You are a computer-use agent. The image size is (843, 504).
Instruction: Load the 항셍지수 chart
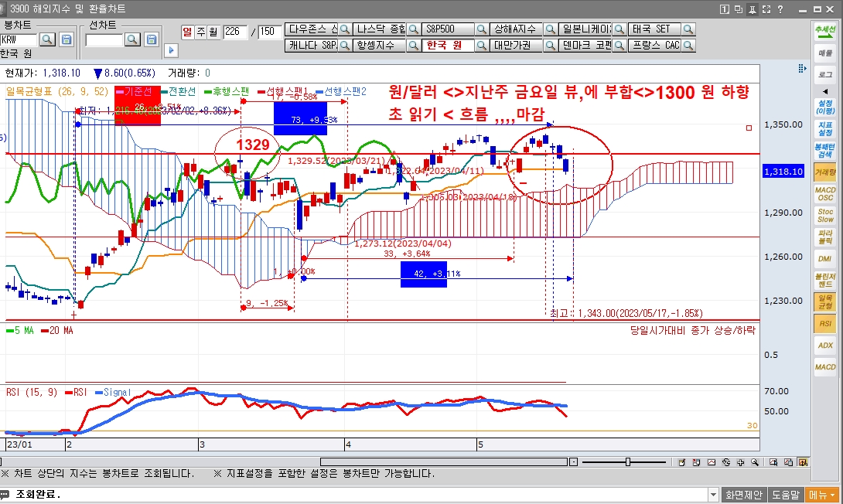tap(380, 46)
